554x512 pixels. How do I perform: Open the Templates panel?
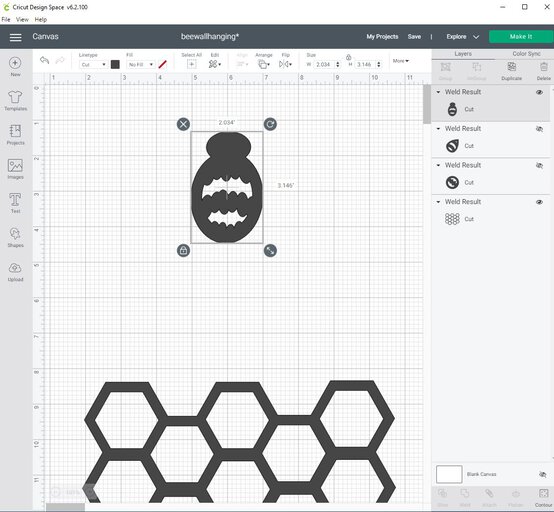pos(16,101)
